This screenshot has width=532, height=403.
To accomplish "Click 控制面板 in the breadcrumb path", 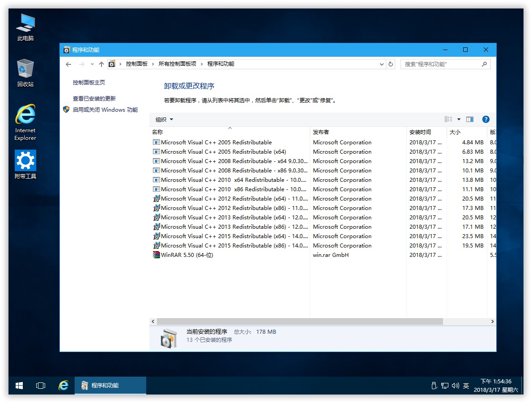I will [137, 64].
